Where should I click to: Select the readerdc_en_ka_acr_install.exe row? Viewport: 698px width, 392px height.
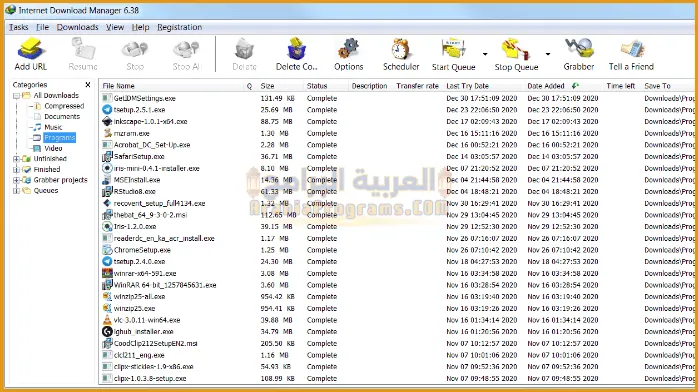(x=398, y=238)
